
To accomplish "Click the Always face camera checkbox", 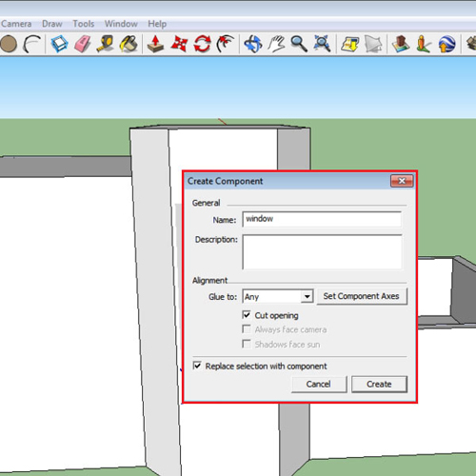I will 247,329.
